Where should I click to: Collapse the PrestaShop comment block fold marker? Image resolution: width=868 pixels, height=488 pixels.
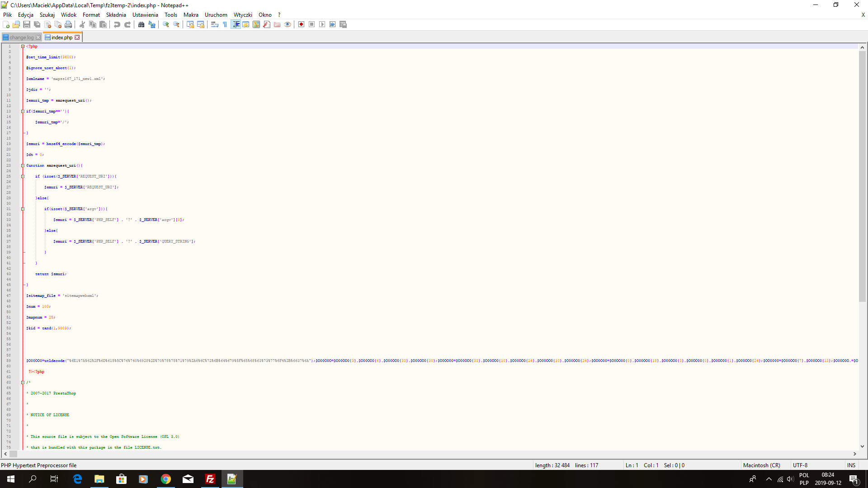coord(23,382)
